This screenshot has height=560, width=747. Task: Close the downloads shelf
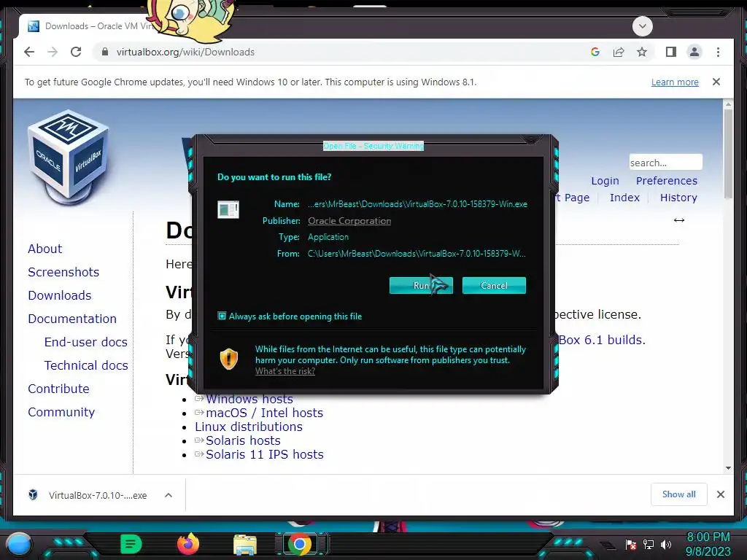tap(720, 494)
